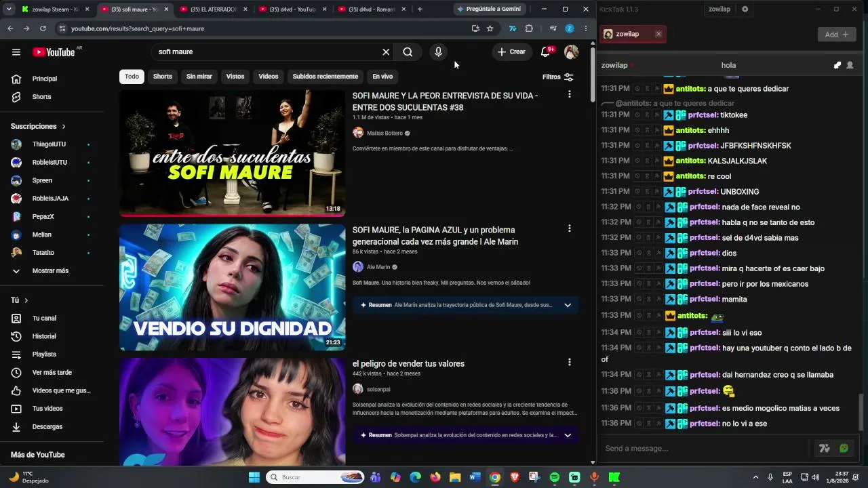The width and height of the screenshot is (868, 488).
Task: Switch to the 'zowilap Stream' Kick tab
Action: tap(55, 9)
